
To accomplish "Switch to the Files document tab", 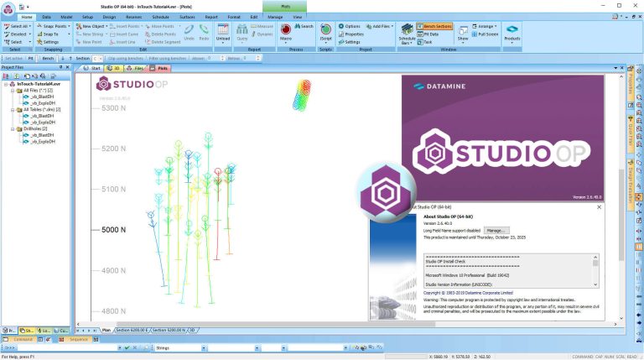I will point(136,68).
